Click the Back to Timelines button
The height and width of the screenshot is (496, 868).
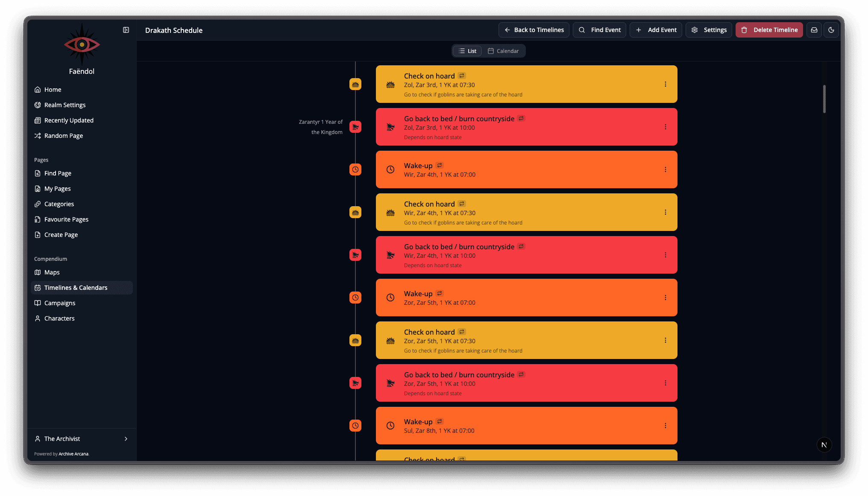534,30
